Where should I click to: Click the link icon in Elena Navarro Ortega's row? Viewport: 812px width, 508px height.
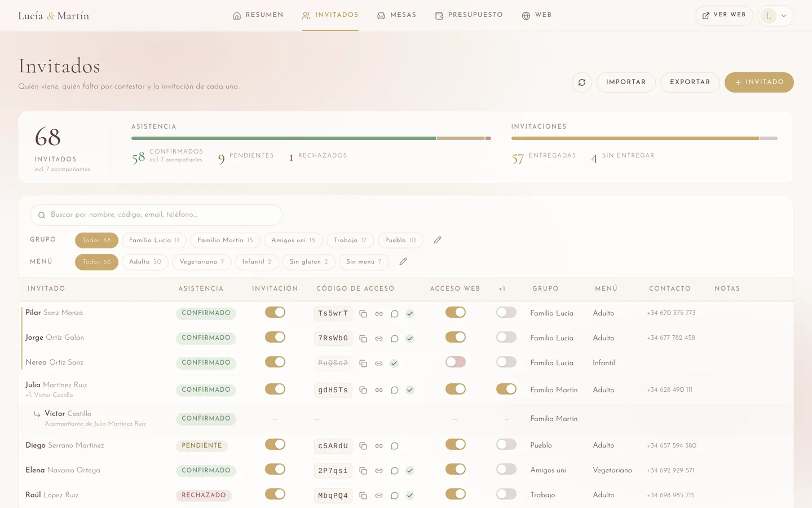(379, 471)
